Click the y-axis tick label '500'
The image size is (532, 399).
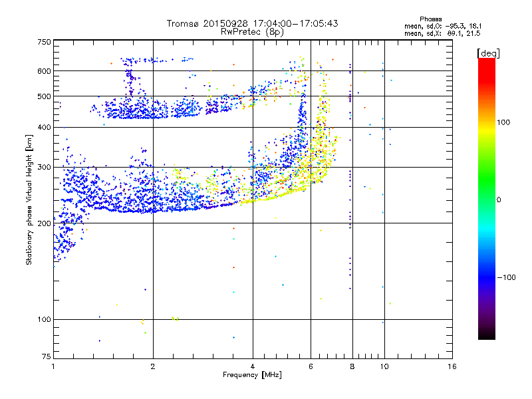44,96
